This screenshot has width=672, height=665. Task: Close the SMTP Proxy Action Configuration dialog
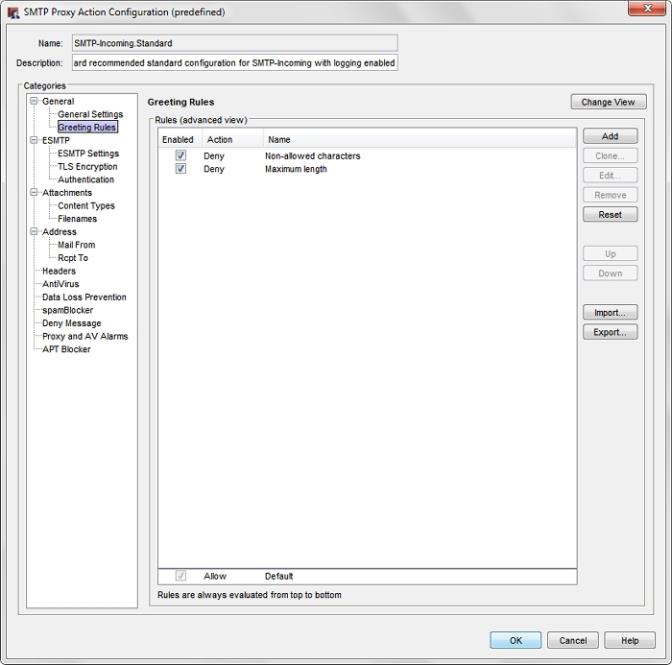point(648,8)
